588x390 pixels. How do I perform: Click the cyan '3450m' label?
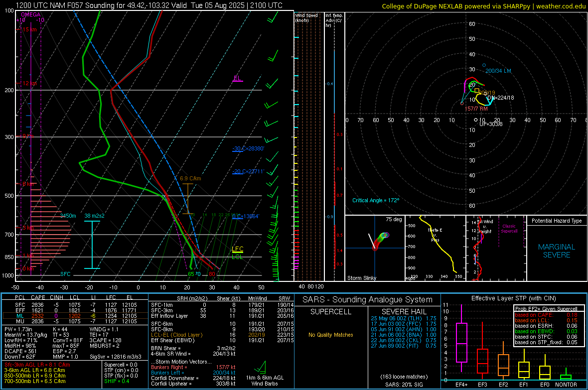click(68, 216)
